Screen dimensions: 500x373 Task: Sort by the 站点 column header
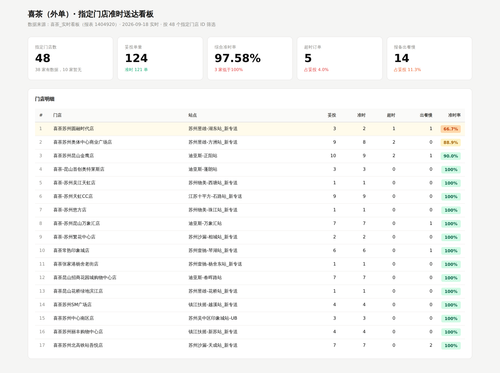[x=193, y=115]
